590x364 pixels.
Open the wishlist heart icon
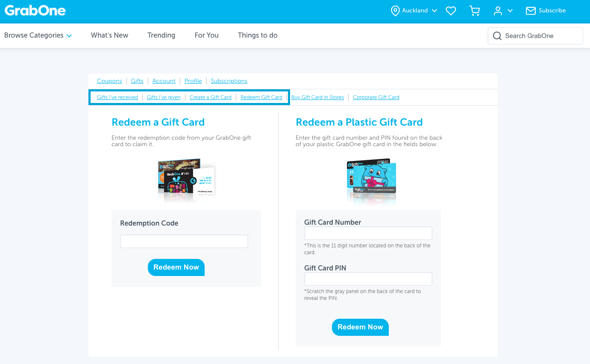[451, 11]
